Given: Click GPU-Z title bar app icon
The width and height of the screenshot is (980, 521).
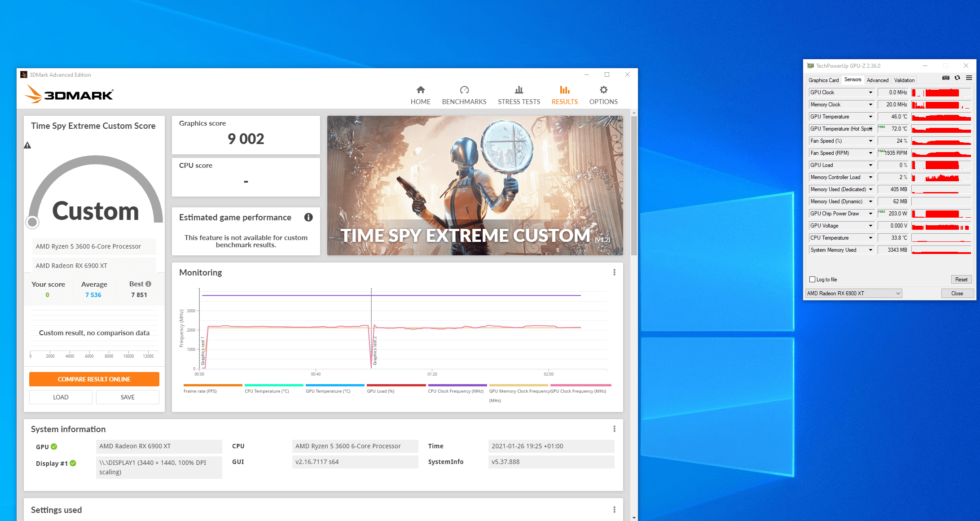Looking at the screenshot, I should [x=811, y=66].
